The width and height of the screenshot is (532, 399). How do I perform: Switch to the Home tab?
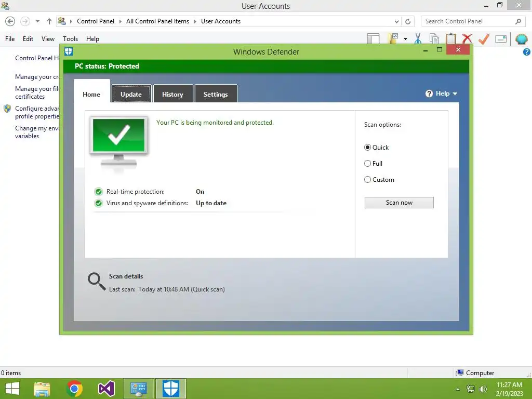click(x=91, y=94)
